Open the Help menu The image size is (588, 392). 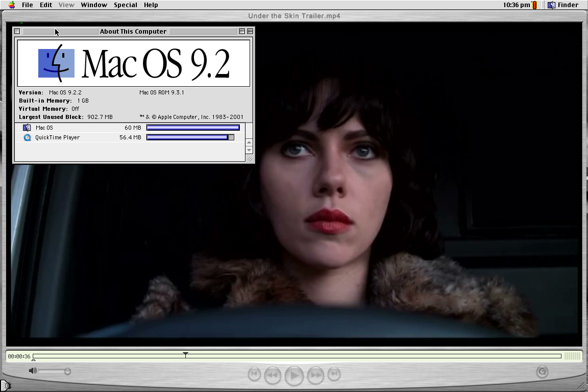tap(151, 5)
